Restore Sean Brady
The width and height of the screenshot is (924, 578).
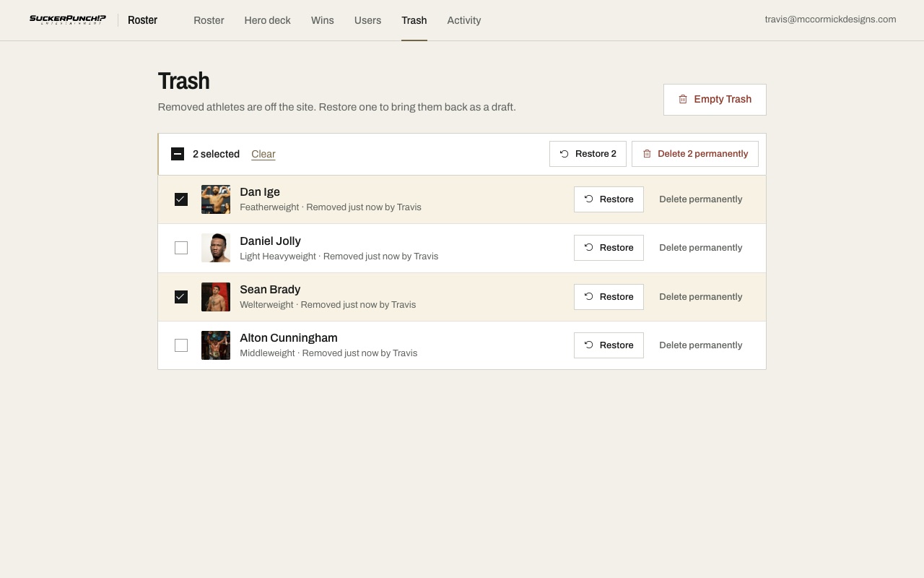coord(609,297)
